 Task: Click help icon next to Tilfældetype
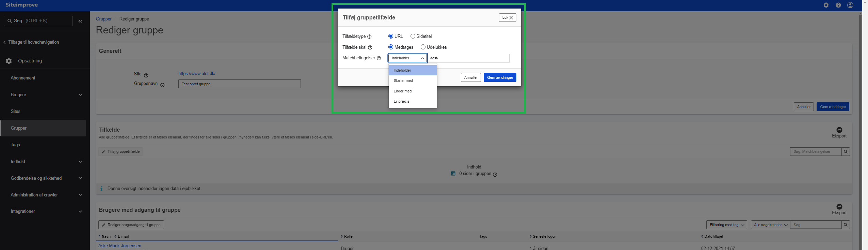click(x=369, y=36)
